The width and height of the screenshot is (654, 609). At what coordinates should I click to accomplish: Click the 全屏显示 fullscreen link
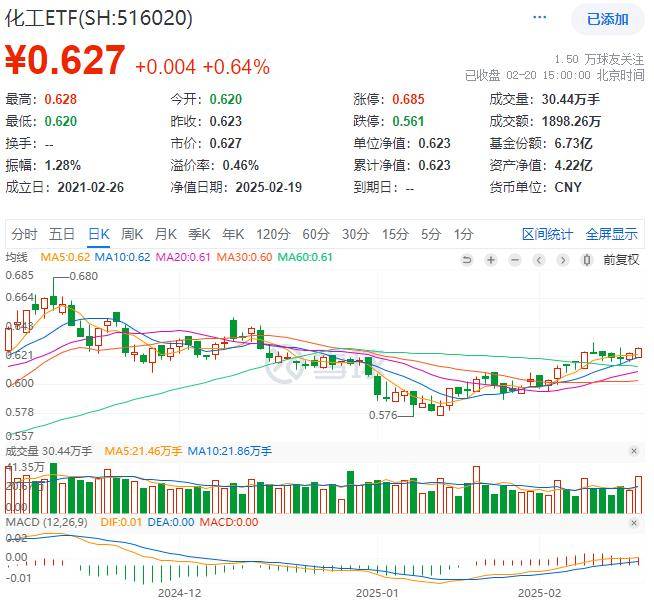(x=611, y=234)
